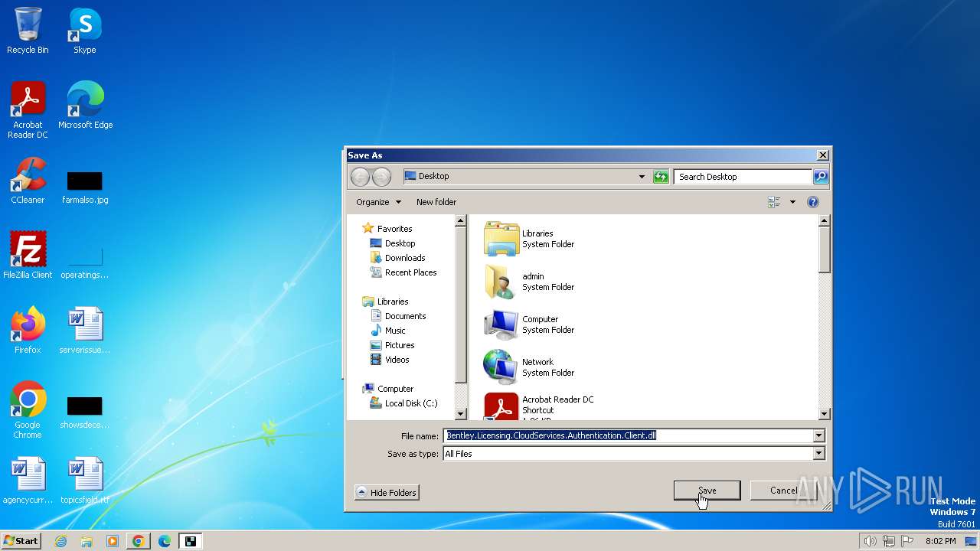Click the Hide Folders button
This screenshot has height=551, width=980.
click(387, 493)
